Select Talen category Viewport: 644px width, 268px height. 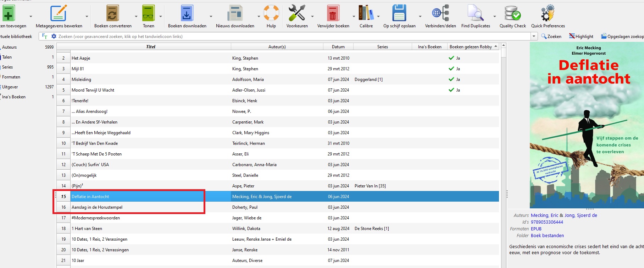click(7, 57)
